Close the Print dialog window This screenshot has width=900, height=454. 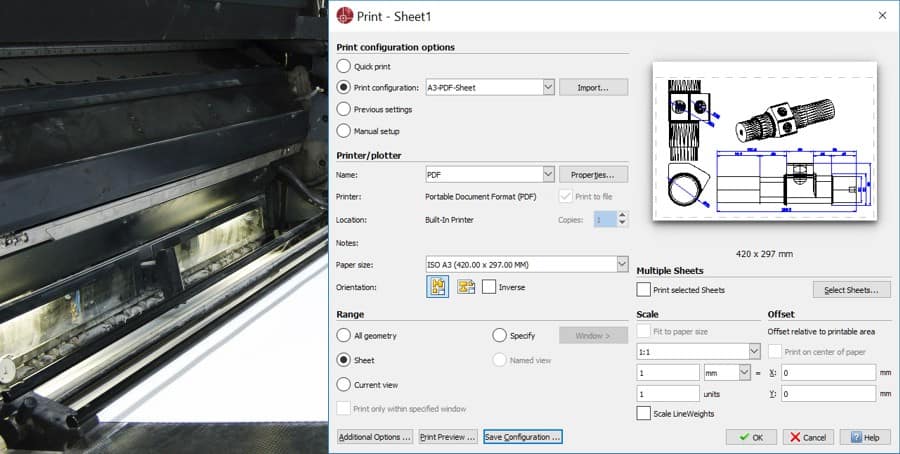point(881,15)
